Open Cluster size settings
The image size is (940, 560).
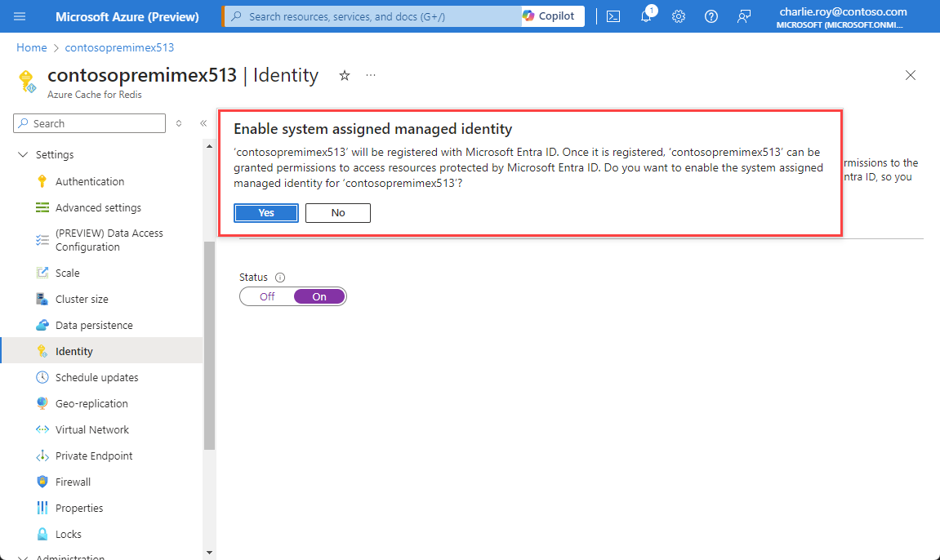(82, 300)
